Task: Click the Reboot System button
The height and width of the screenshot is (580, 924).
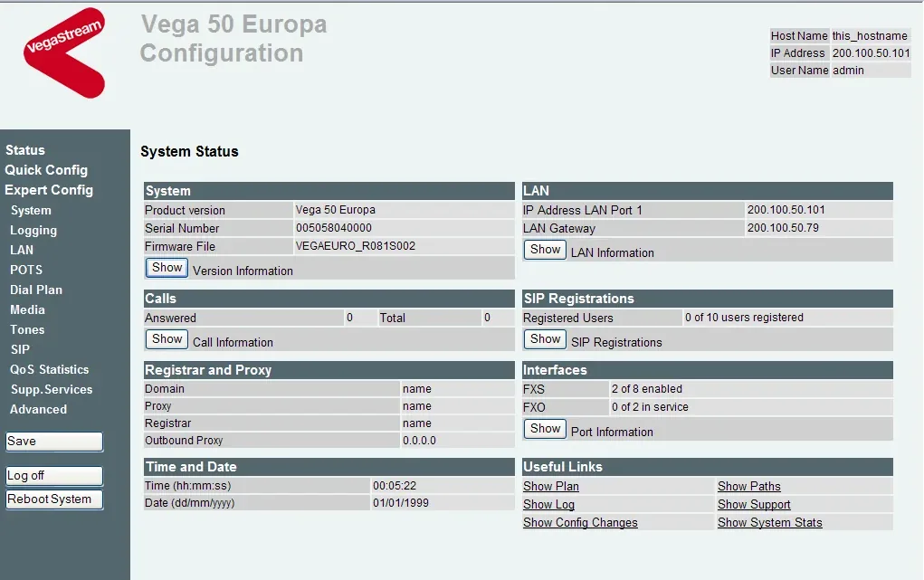Action: (x=54, y=499)
